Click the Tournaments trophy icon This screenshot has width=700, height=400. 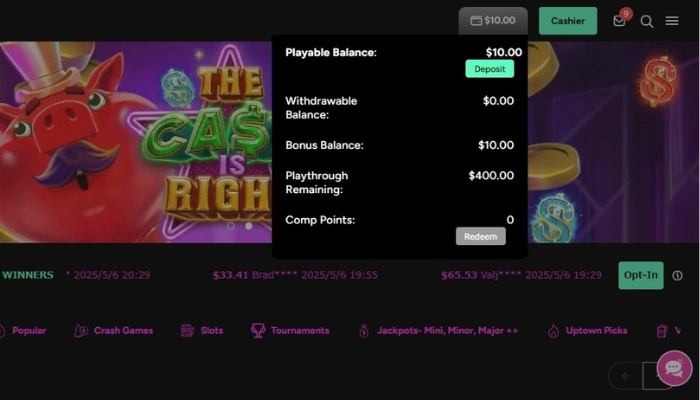[258, 330]
